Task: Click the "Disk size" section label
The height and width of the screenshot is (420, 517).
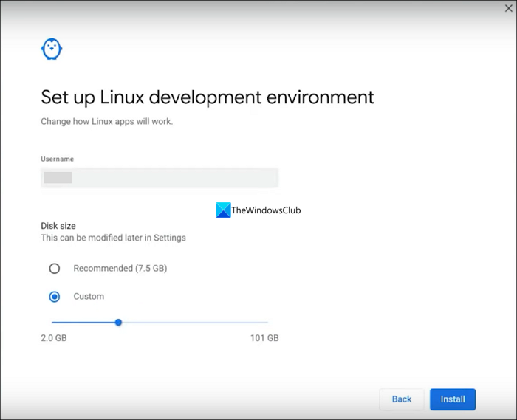Action: (58, 226)
